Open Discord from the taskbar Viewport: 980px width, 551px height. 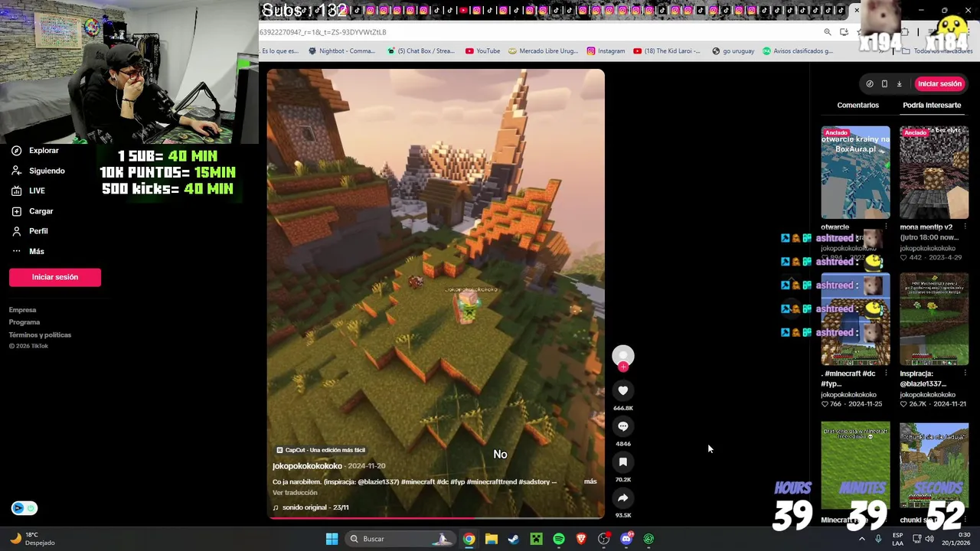coord(626,539)
